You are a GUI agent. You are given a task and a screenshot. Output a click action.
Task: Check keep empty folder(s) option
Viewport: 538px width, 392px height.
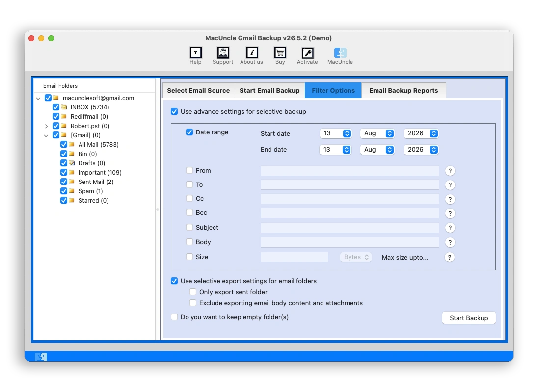tap(174, 317)
